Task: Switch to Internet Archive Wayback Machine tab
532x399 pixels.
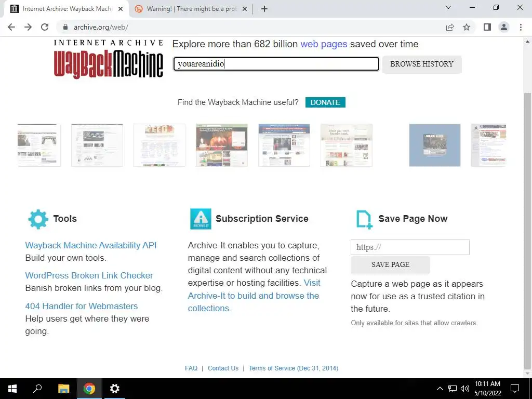Action: click(x=66, y=9)
